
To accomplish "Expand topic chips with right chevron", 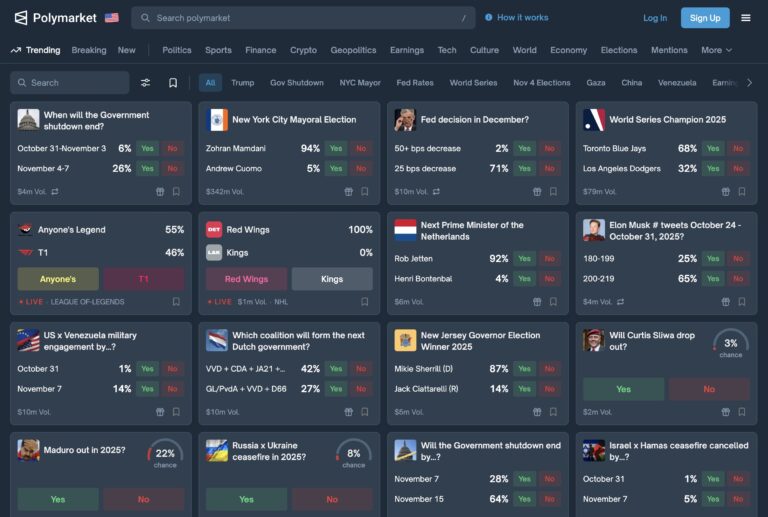I will pos(749,83).
